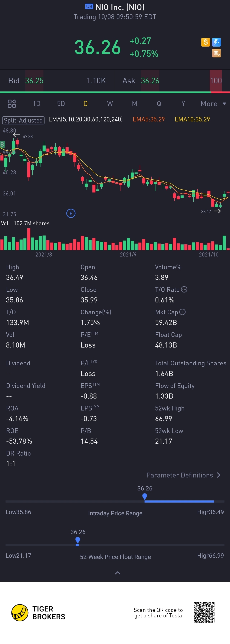The image size is (230, 644).
Task: Tap the 52wk Low value 21.17
Action: tap(164, 441)
